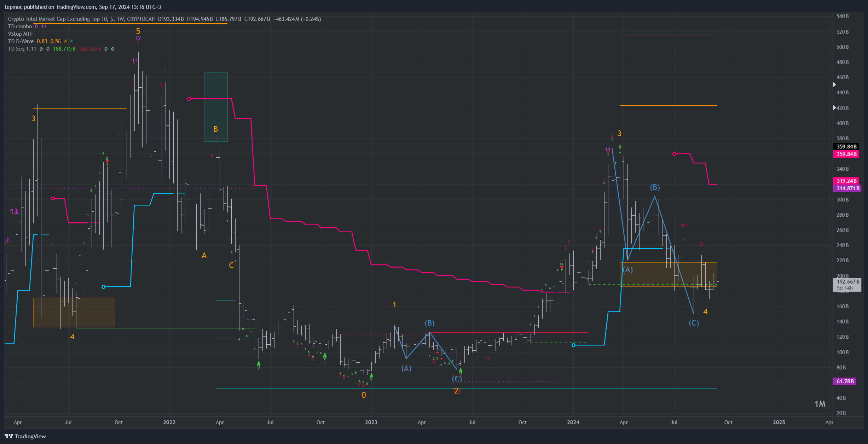Click the 1M timeframe text
Screen dimensions: 868x444
820,404
